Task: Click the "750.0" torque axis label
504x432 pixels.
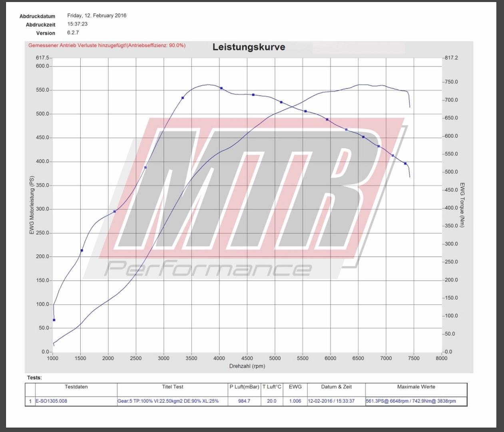Action: click(x=451, y=82)
